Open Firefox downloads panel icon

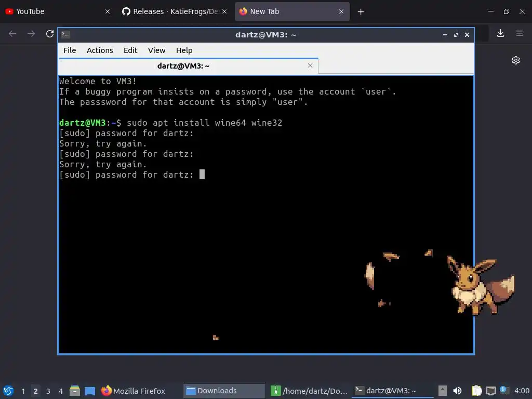(500, 33)
